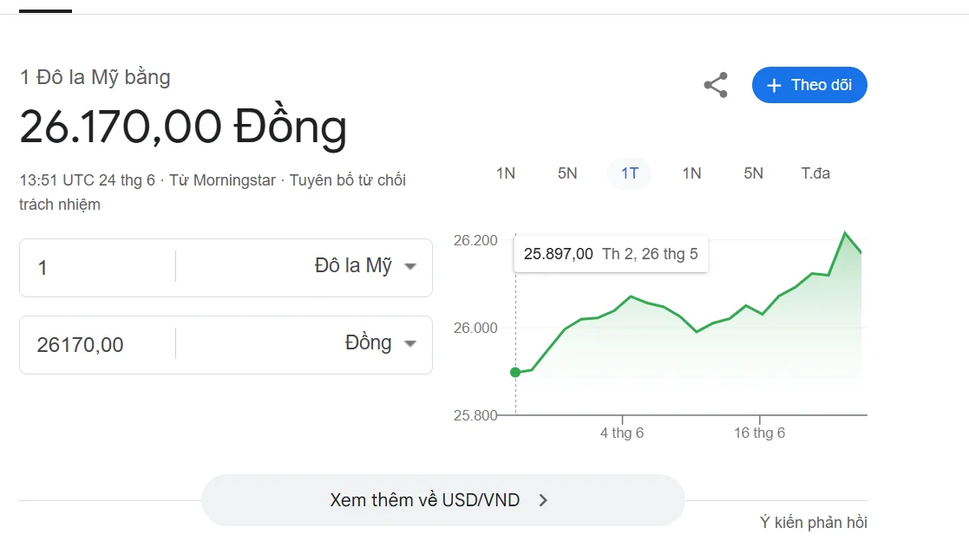Choose the 5N tab between 1N and 1T
Viewport: 969px width, 560px height.
pos(567,173)
